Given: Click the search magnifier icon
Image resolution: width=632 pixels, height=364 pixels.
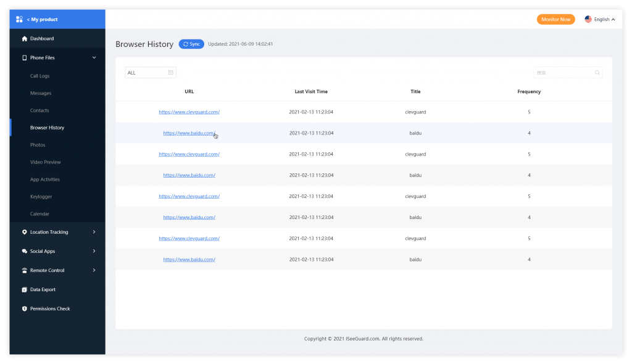Looking at the screenshot, I should [597, 73].
